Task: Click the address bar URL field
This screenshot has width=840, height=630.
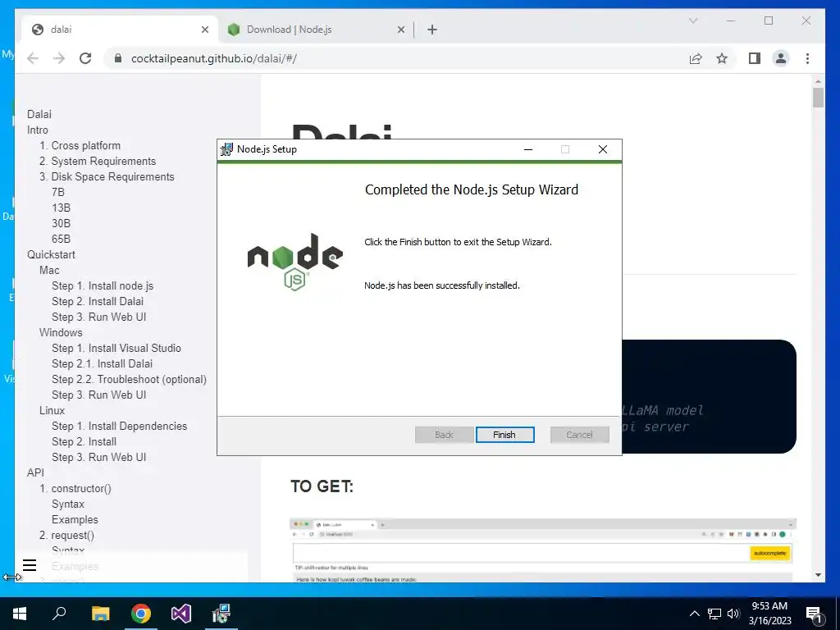Action: click(396, 58)
